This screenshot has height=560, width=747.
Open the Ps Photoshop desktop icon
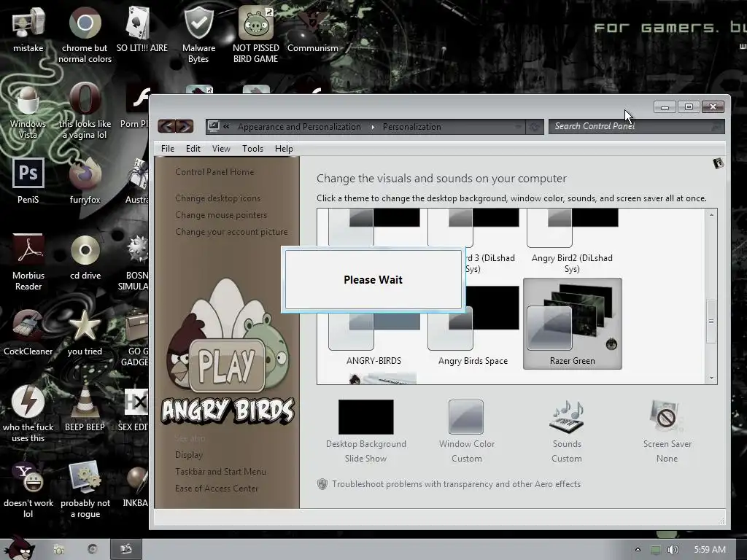click(x=28, y=174)
